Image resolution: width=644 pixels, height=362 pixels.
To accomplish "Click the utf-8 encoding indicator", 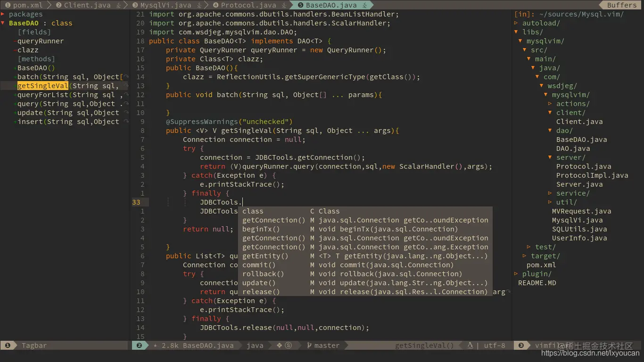I will [x=495, y=346].
